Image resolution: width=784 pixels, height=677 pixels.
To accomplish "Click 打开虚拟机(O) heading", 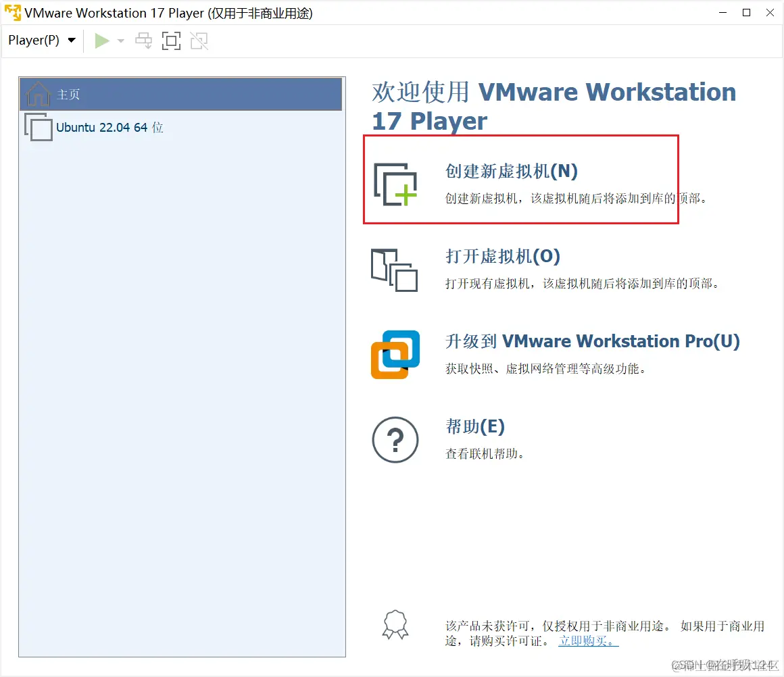I will (502, 257).
